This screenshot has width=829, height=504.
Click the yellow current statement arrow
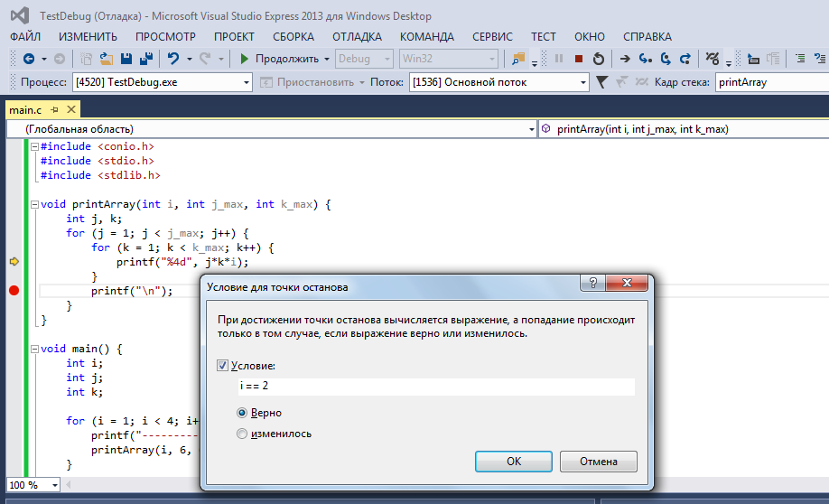[x=14, y=261]
